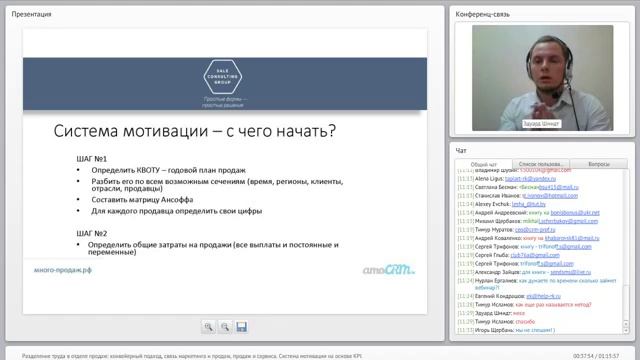Zoom out of the presentation slide
This screenshot has width=640, height=360.
coord(225,327)
